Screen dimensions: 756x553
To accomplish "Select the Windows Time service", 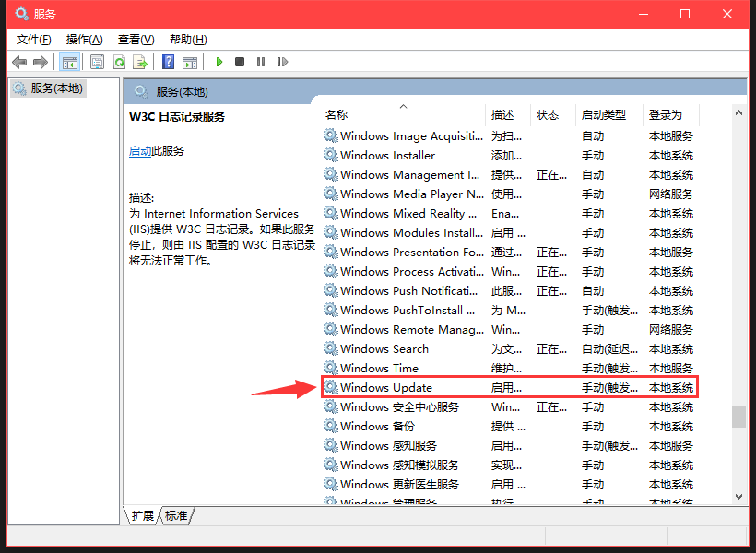I will click(x=510, y=369).
